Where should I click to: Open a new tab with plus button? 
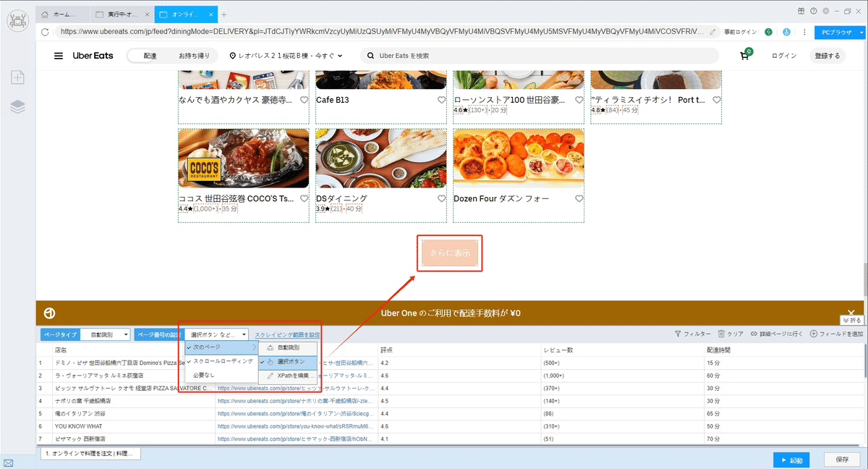pos(224,14)
